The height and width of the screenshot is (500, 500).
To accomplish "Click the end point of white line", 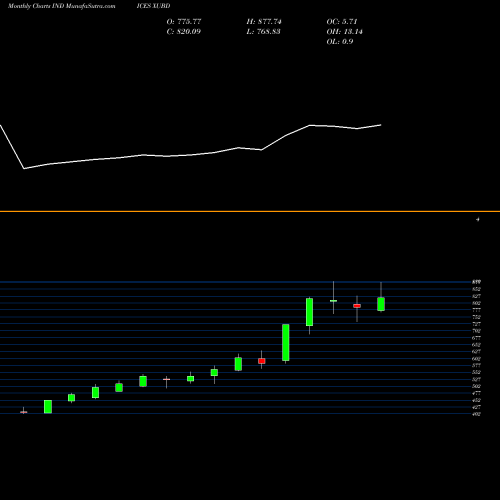I will [x=381, y=125].
